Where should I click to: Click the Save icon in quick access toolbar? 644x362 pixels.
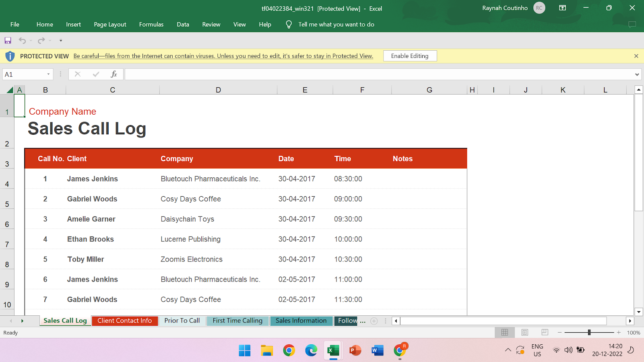point(8,40)
